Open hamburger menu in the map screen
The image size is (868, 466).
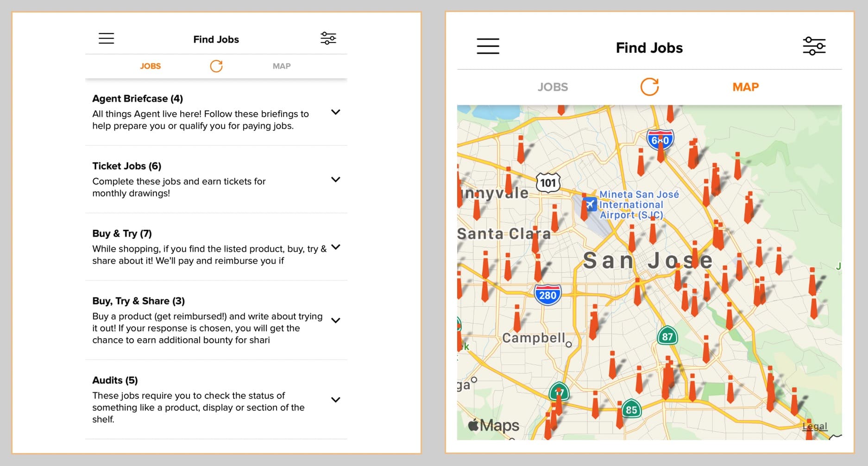488,46
